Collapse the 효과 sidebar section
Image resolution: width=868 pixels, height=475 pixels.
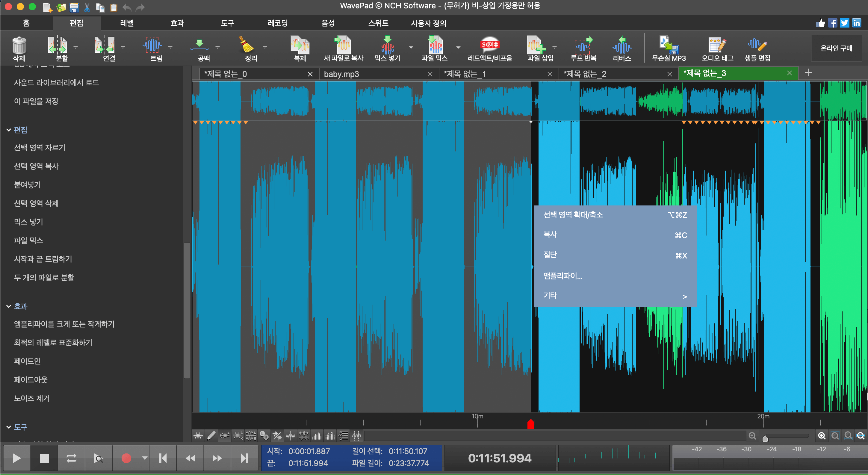click(x=9, y=306)
